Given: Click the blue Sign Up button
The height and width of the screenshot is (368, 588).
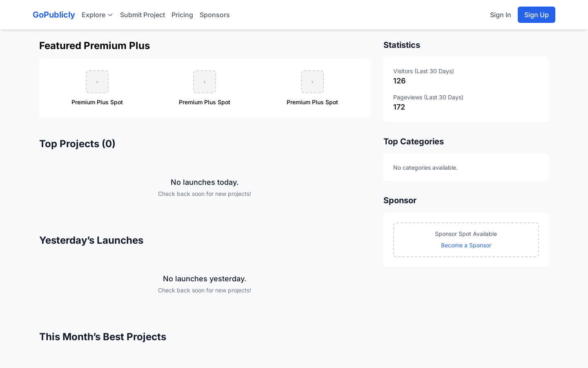Looking at the screenshot, I should (x=537, y=15).
